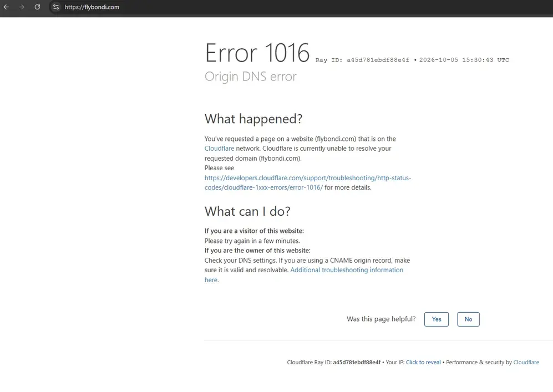Click to reveal your IP address

(x=423, y=363)
